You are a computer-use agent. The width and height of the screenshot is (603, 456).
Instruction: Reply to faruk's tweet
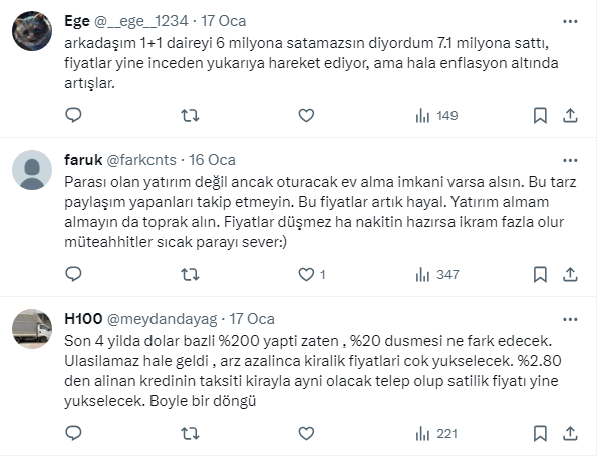pyautogui.click(x=73, y=274)
